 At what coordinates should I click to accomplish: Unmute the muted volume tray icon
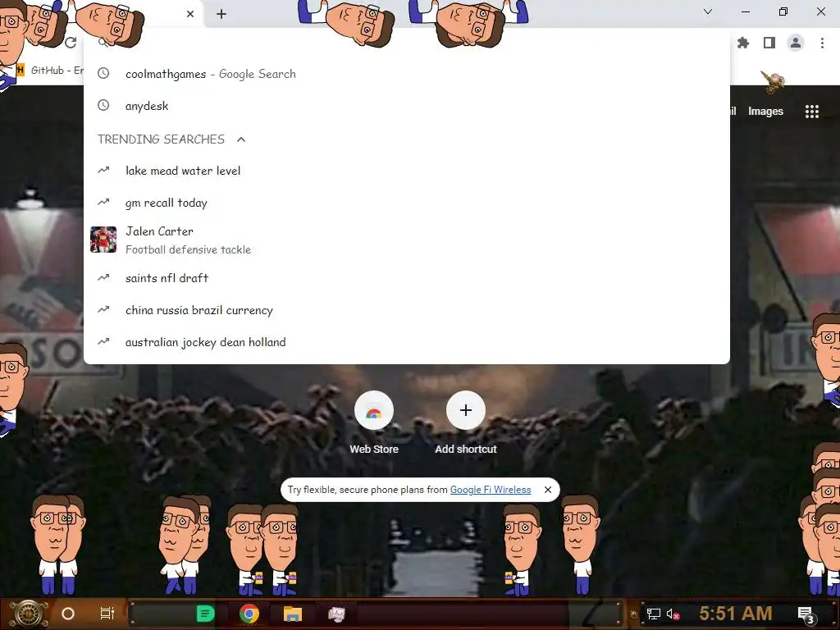(673, 614)
